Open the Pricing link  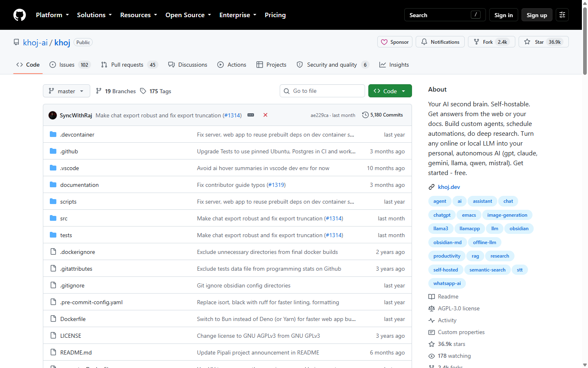275,15
